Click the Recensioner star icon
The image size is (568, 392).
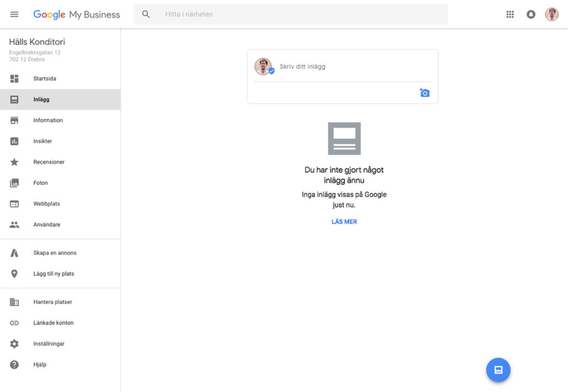coord(14,162)
